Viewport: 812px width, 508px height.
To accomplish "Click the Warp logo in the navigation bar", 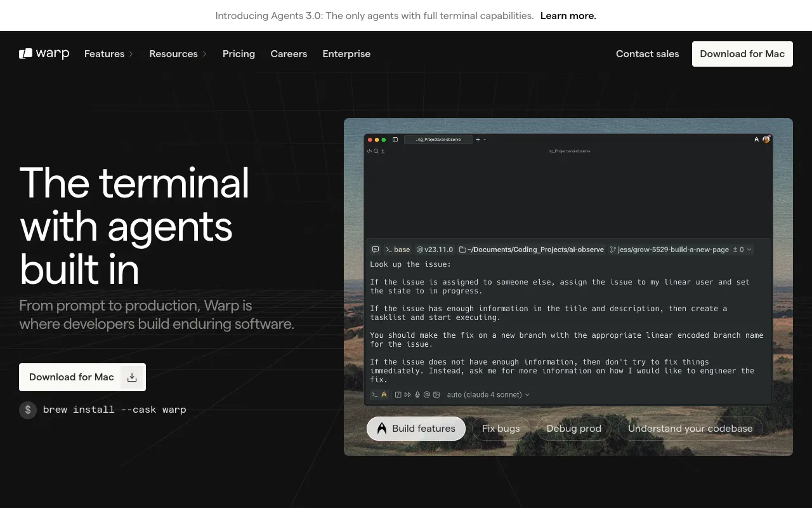I will [x=44, y=53].
